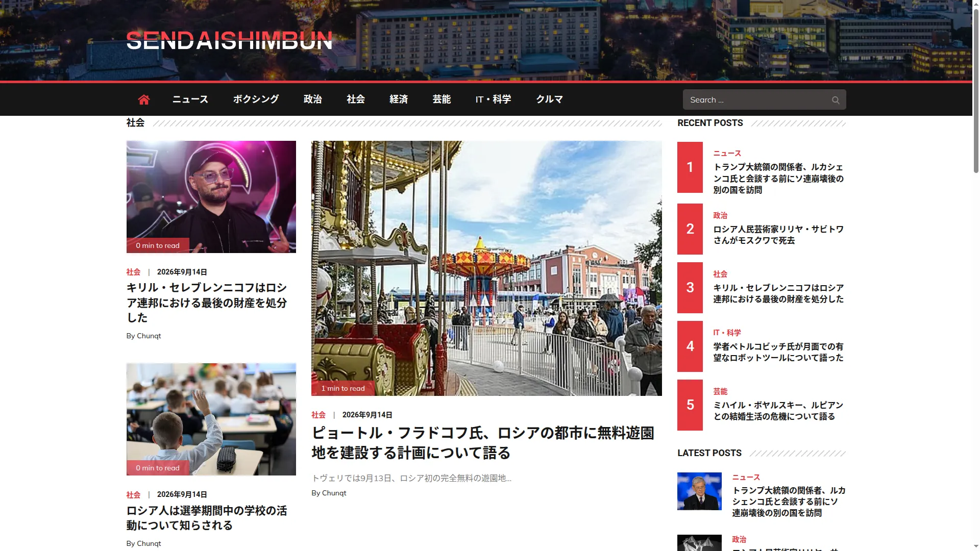980x551 pixels.
Task: Click IT・科学 category in recent post 4
Action: click(x=727, y=333)
